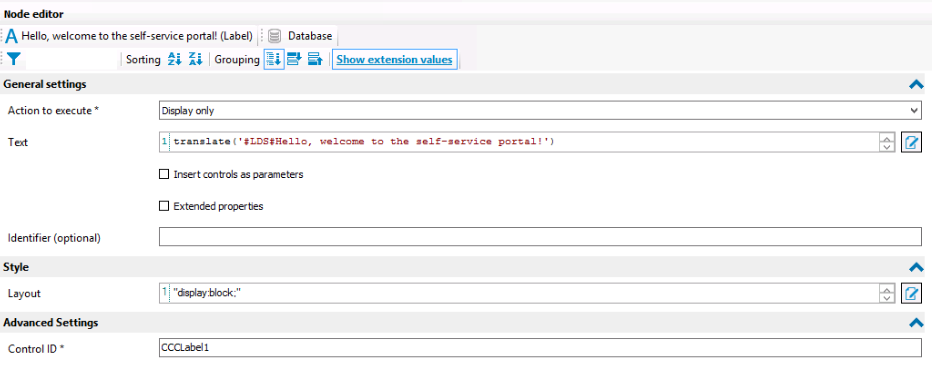Sort properties descending Z to A
This screenshot has height=369, width=932.
tap(196, 59)
